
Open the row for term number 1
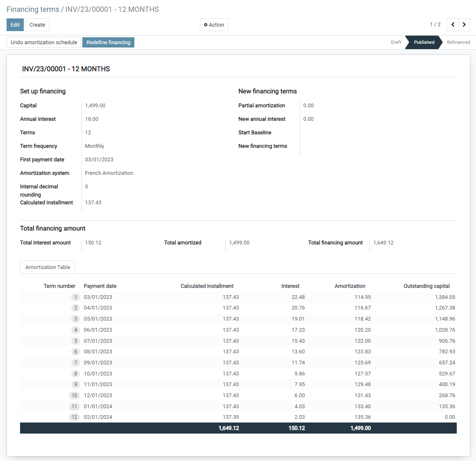click(164, 297)
